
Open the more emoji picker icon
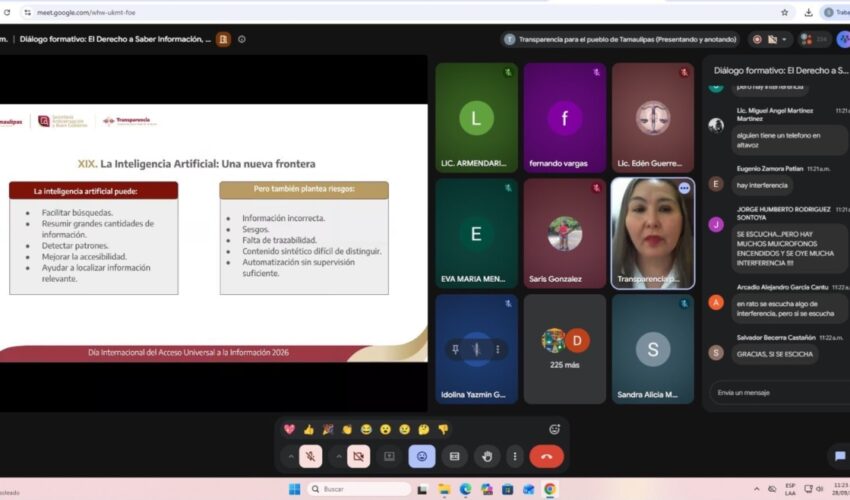(554, 430)
